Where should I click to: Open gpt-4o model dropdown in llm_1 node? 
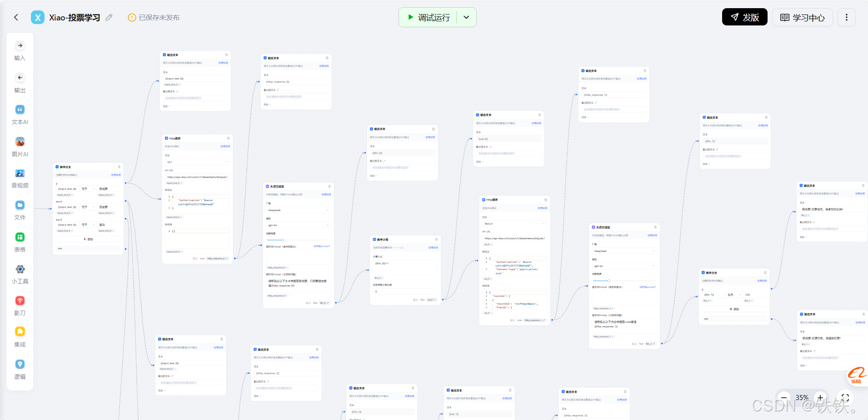(624, 266)
